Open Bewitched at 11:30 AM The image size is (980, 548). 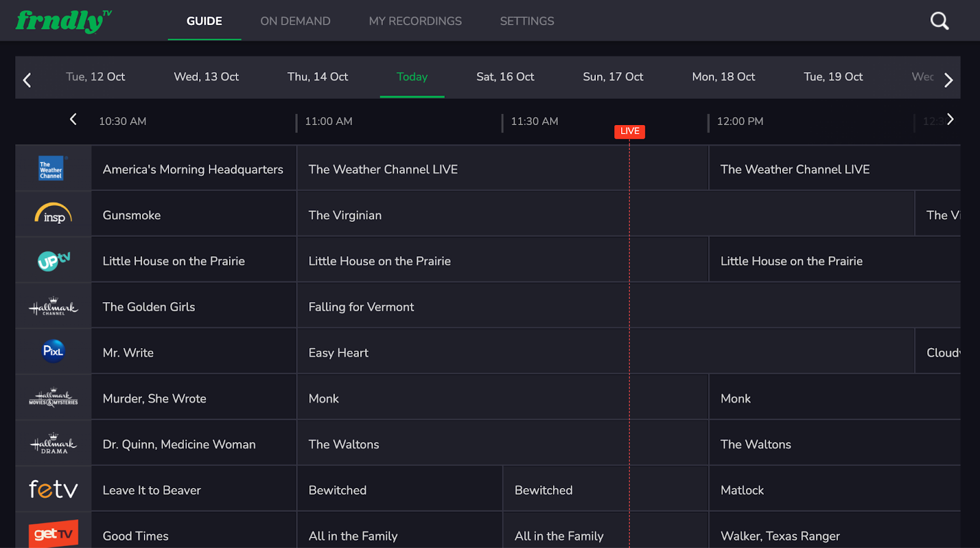(606, 490)
